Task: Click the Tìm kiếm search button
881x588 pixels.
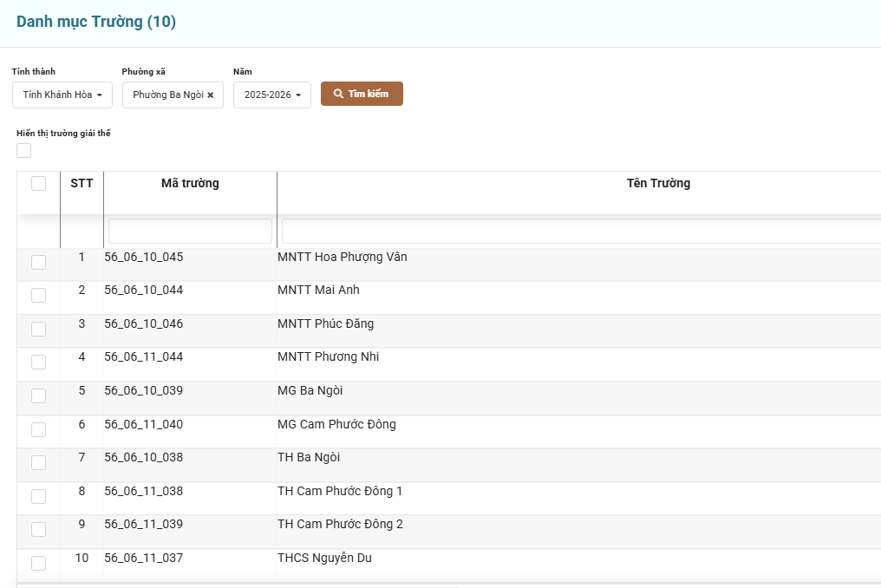Action: (362, 94)
